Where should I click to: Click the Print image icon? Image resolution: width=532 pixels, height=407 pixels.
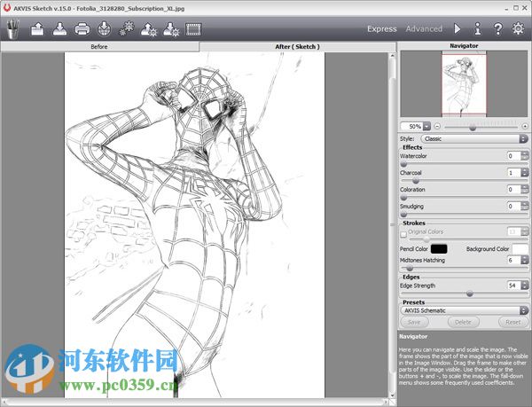coord(82,29)
